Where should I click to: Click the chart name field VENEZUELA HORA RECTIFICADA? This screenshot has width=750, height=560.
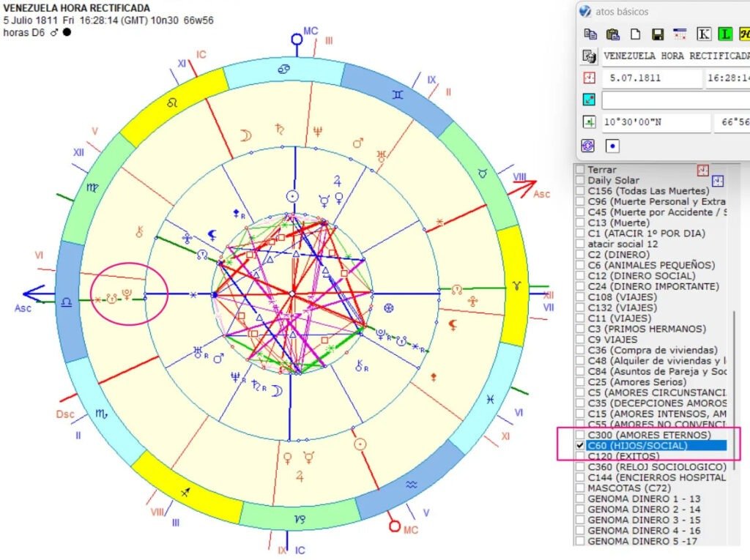675,56
